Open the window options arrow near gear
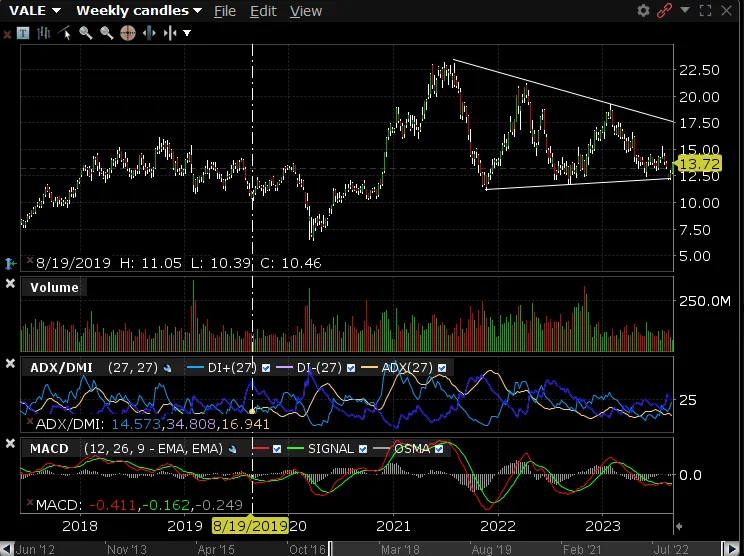The height and width of the screenshot is (556, 744). pos(684,10)
